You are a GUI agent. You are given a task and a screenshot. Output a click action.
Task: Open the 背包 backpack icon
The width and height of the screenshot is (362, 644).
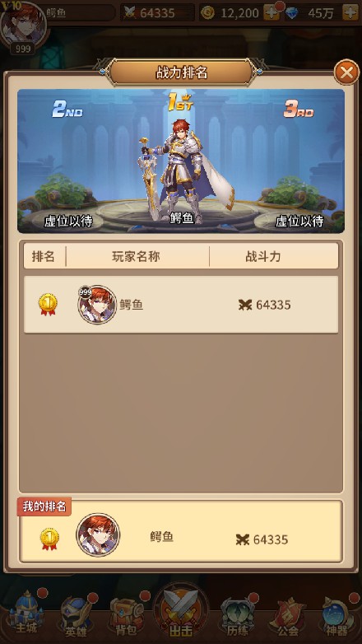click(x=127, y=615)
